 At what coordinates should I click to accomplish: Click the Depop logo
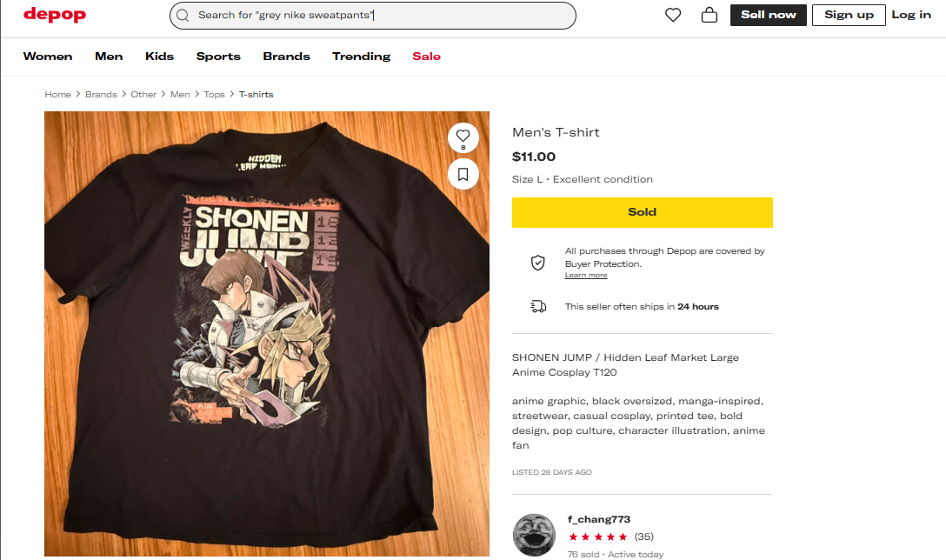click(55, 15)
